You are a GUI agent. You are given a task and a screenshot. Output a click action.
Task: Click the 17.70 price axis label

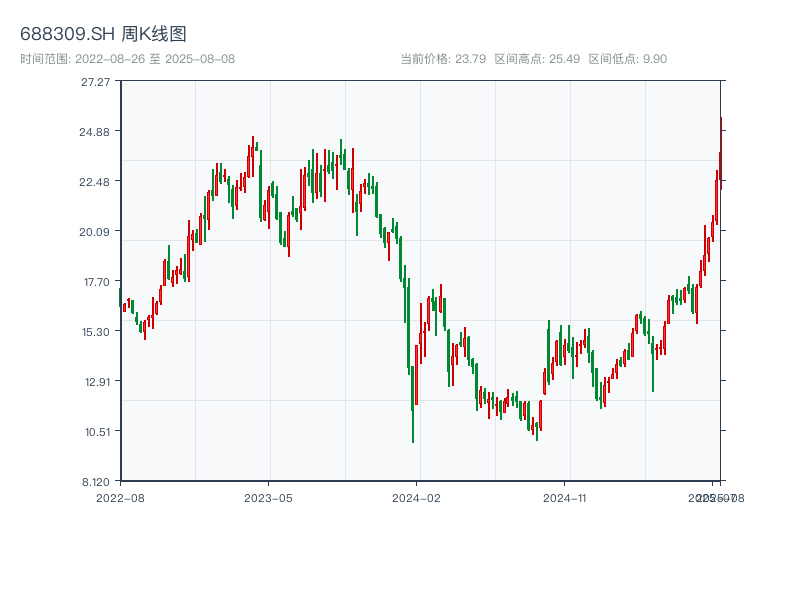[96, 282]
